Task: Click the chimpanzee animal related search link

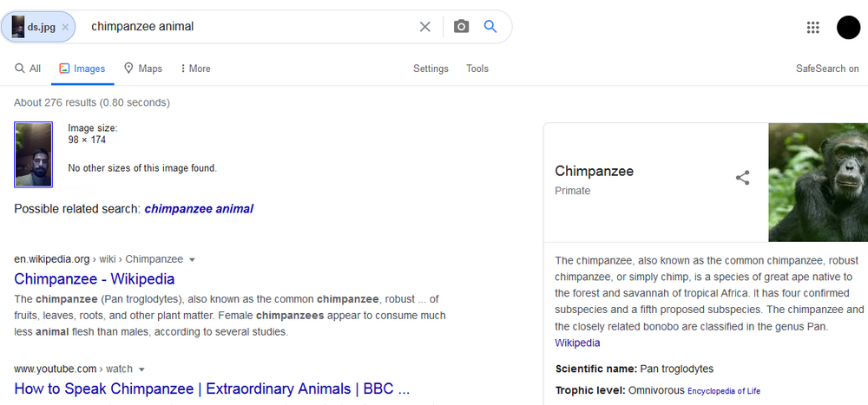Action: pos(199,209)
